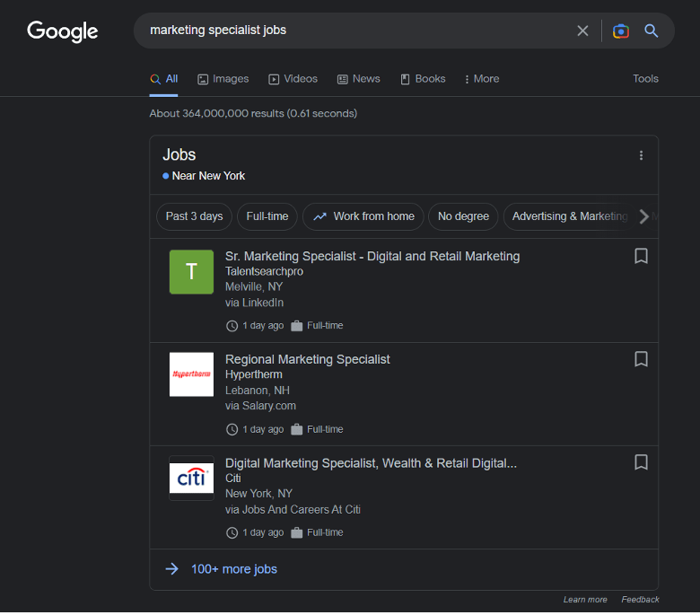
Task: Click the Hypertherm company name text
Action: (254, 374)
